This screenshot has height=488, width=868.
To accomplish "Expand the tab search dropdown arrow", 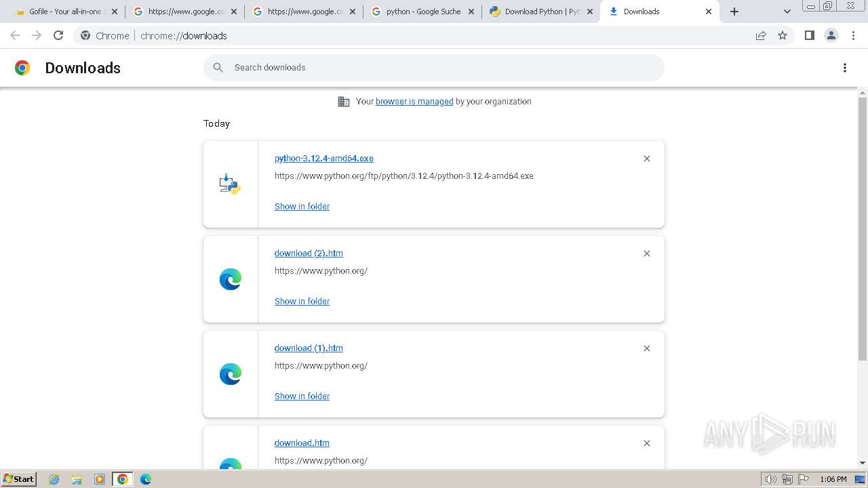I will tap(787, 12).
